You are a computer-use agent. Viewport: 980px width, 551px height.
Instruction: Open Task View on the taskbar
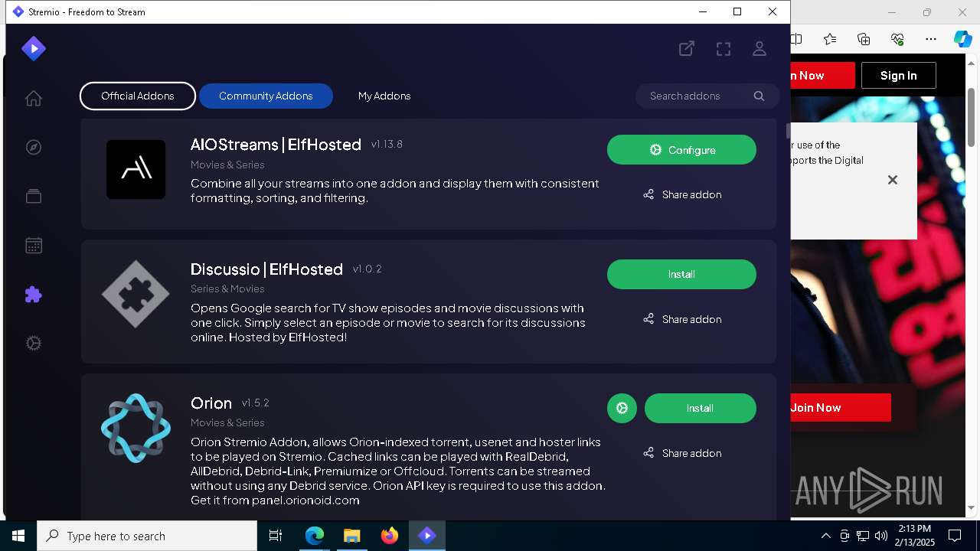(x=276, y=536)
